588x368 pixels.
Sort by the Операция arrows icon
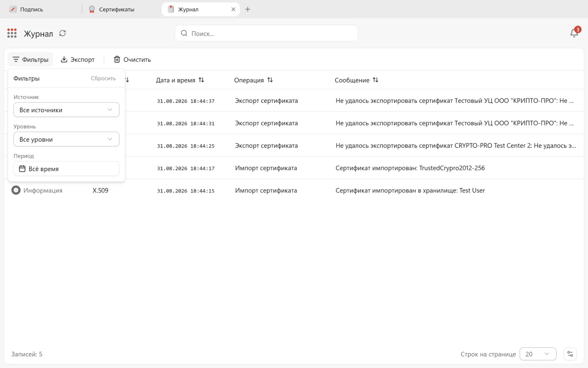270,80
